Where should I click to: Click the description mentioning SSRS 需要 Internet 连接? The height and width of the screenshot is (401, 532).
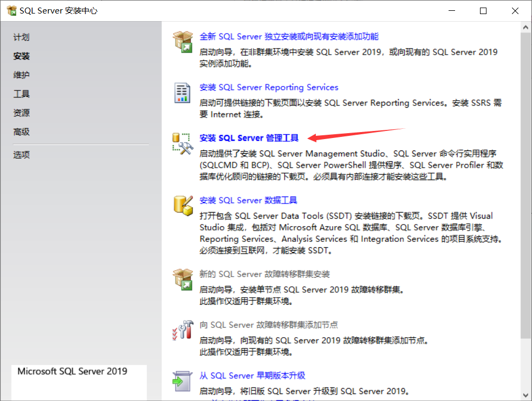(x=351, y=109)
